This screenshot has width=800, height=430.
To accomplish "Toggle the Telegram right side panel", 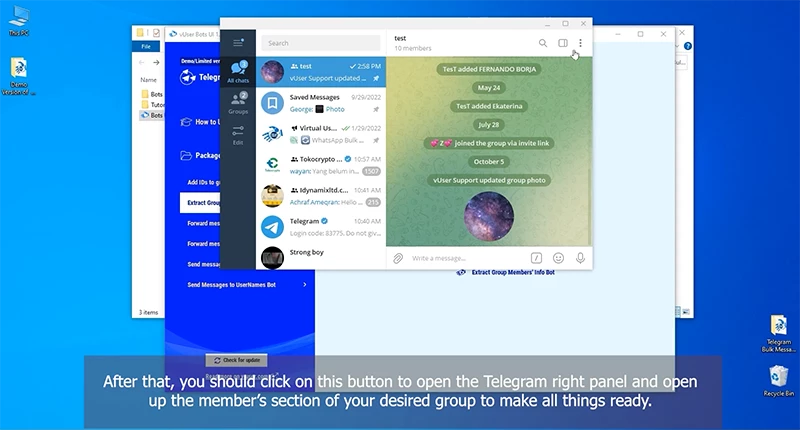I will point(563,43).
